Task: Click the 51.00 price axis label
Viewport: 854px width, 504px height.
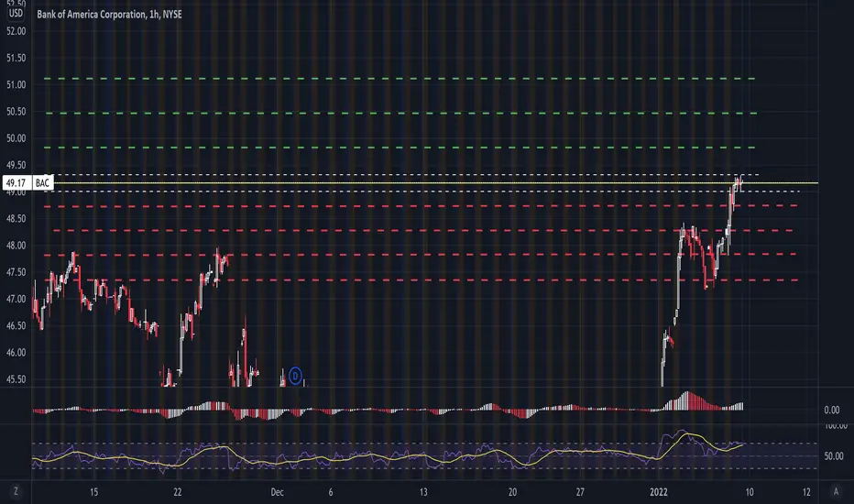Action: (x=16, y=84)
